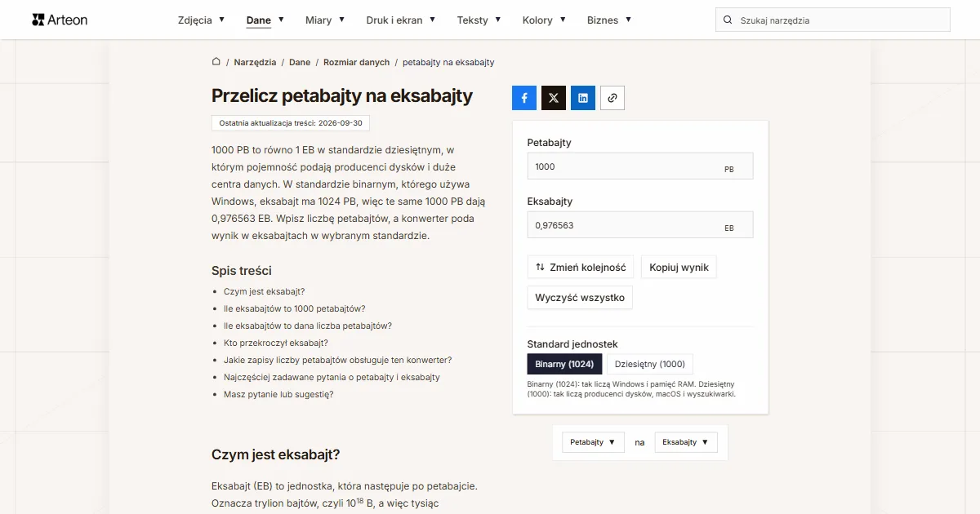Select Dziesiętny (1000) standard
The width and height of the screenshot is (980, 514).
click(x=650, y=364)
